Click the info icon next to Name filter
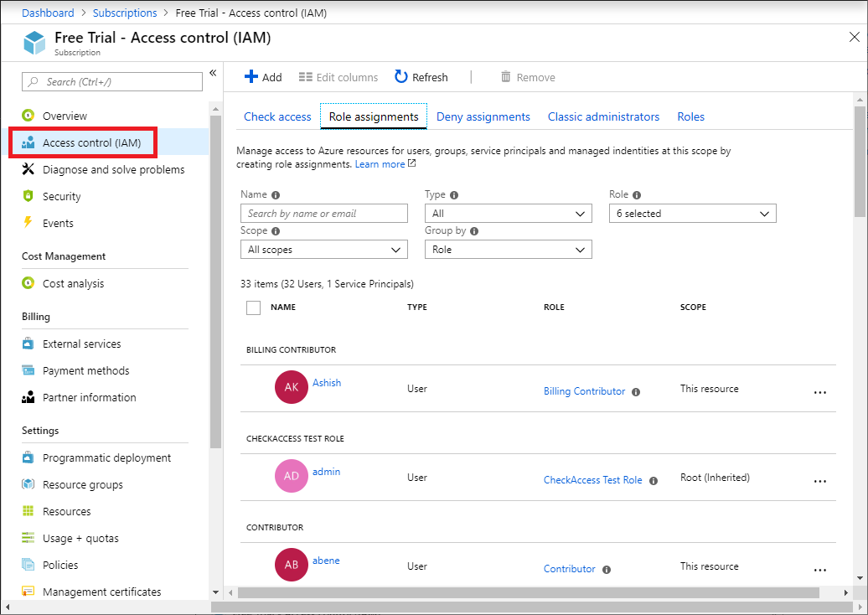This screenshot has width=868, height=615. coord(276,195)
